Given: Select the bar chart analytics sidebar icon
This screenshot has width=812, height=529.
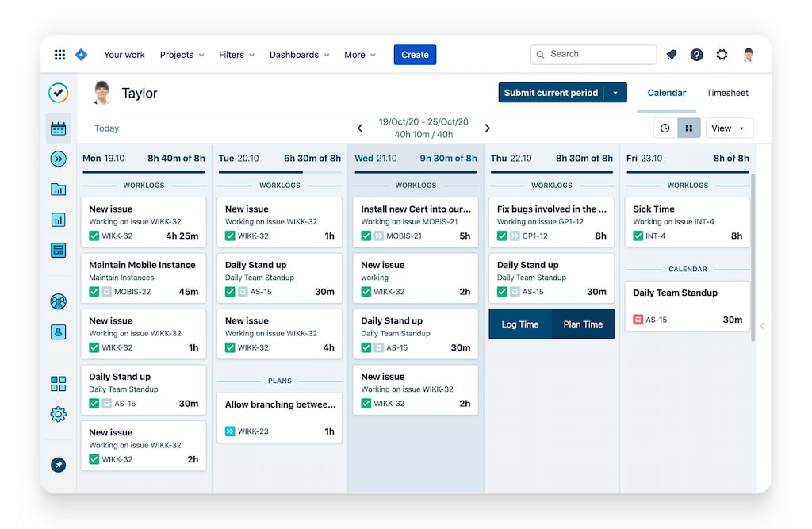Looking at the screenshot, I should (58, 220).
